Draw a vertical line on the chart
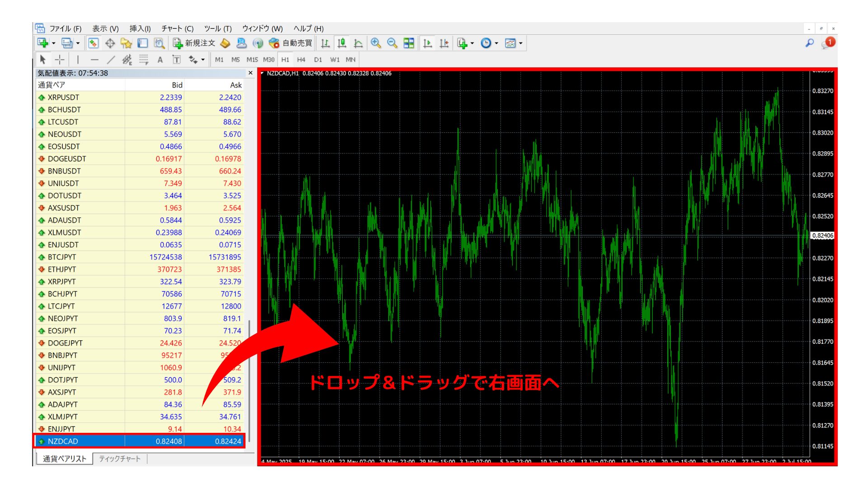The height and width of the screenshot is (488, 868). coord(77,59)
